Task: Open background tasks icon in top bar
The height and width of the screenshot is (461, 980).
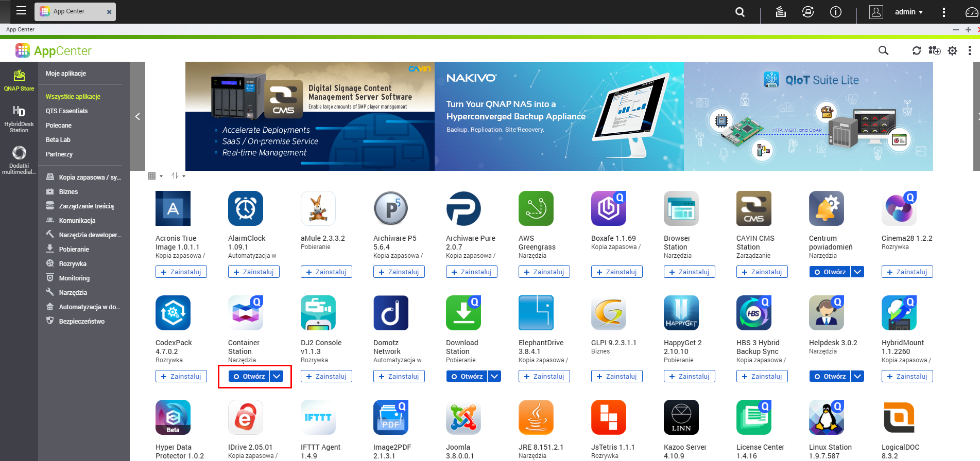Action: pos(781,12)
